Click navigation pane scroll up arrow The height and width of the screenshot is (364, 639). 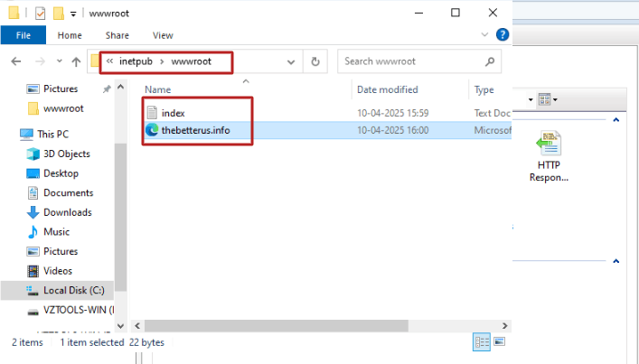point(120,87)
